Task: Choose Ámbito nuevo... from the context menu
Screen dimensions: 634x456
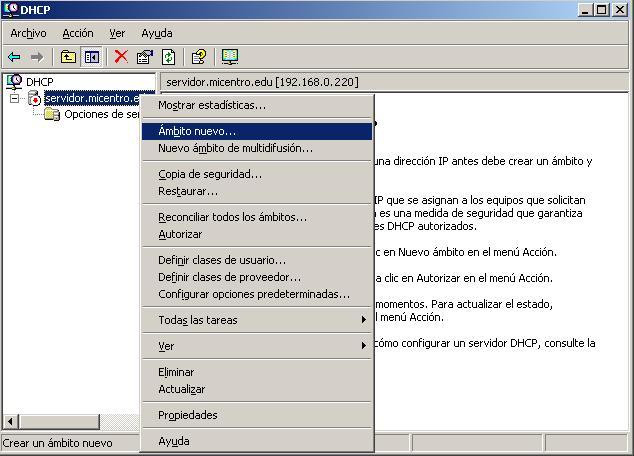Action: pyautogui.click(x=197, y=131)
